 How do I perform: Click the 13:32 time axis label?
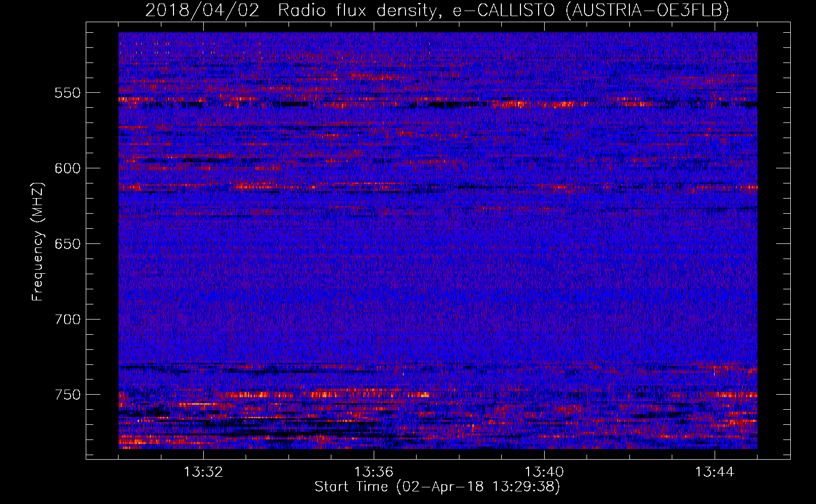(x=203, y=472)
